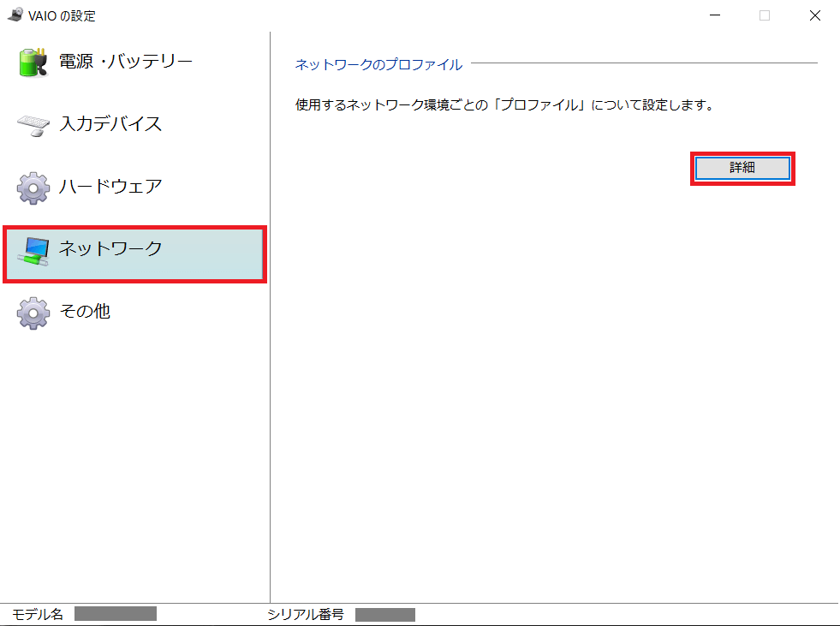
Task: Open the その他 category
Action: tap(85, 312)
